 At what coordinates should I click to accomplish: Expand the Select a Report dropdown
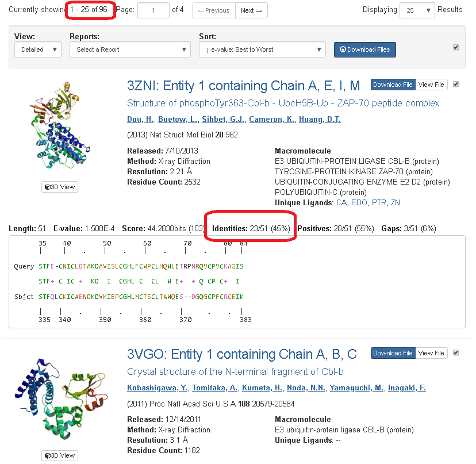(x=130, y=49)
